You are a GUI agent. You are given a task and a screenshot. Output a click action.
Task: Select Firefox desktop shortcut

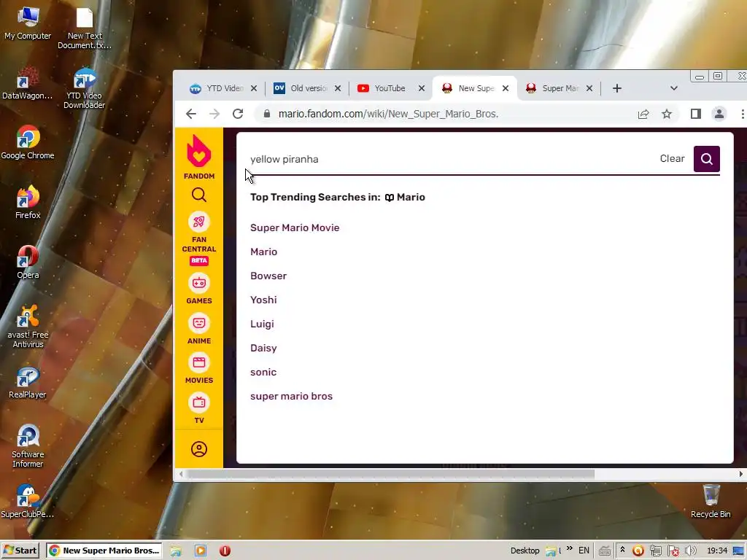(28, 202)
